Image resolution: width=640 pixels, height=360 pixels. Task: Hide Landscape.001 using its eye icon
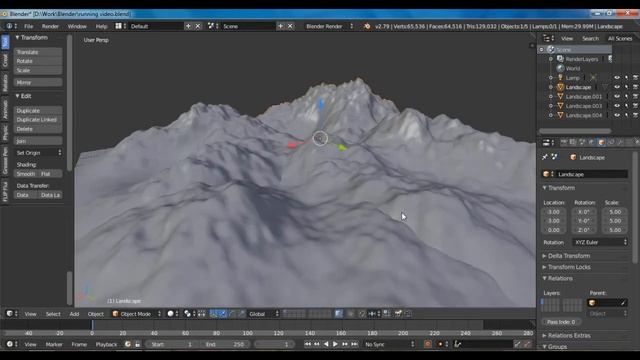pos(617,96)
